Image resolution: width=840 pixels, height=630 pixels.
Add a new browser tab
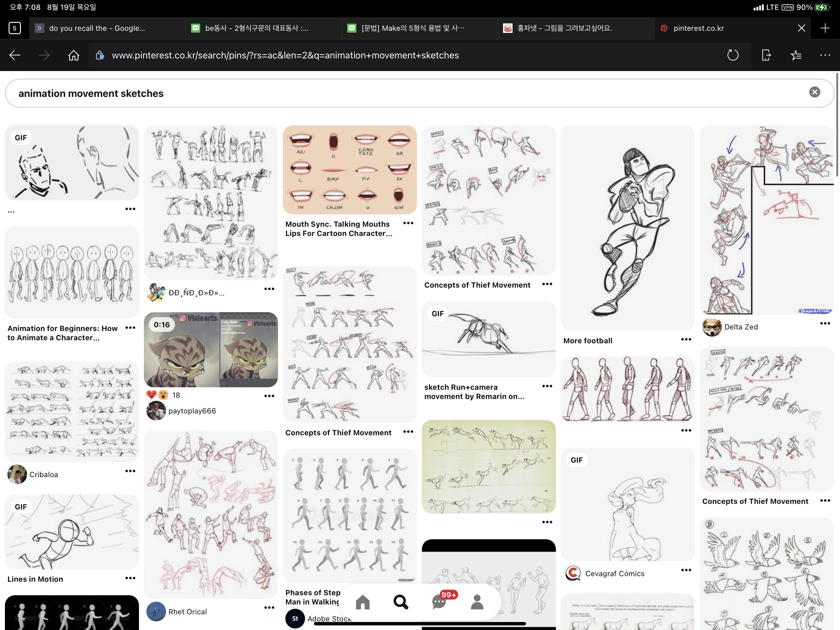tap(825, 28)
